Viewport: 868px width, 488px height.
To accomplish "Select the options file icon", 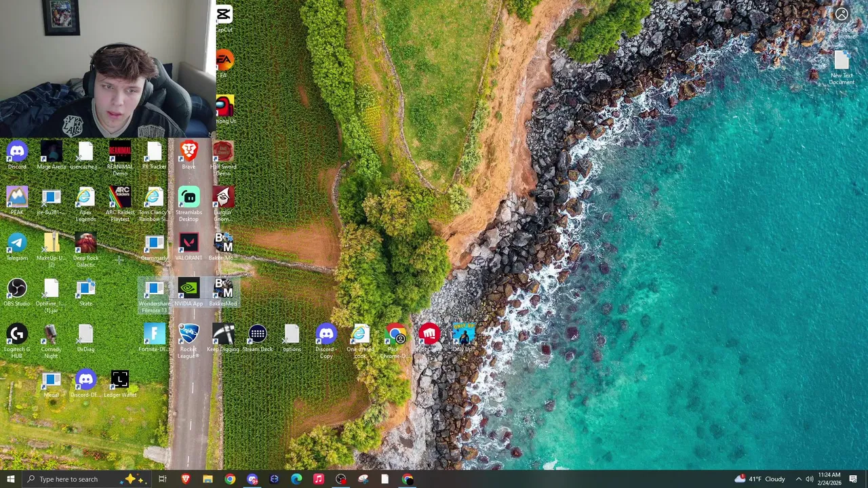I will (x=292, y=338).
